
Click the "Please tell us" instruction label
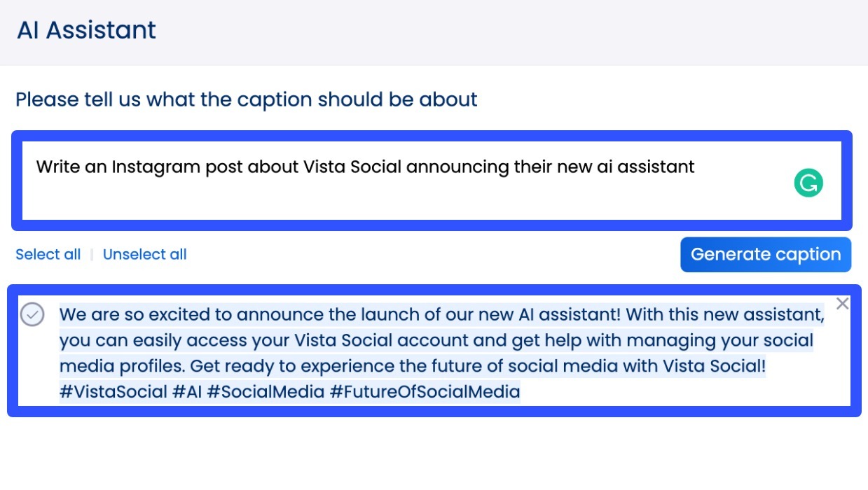click(x=246, y=99)
